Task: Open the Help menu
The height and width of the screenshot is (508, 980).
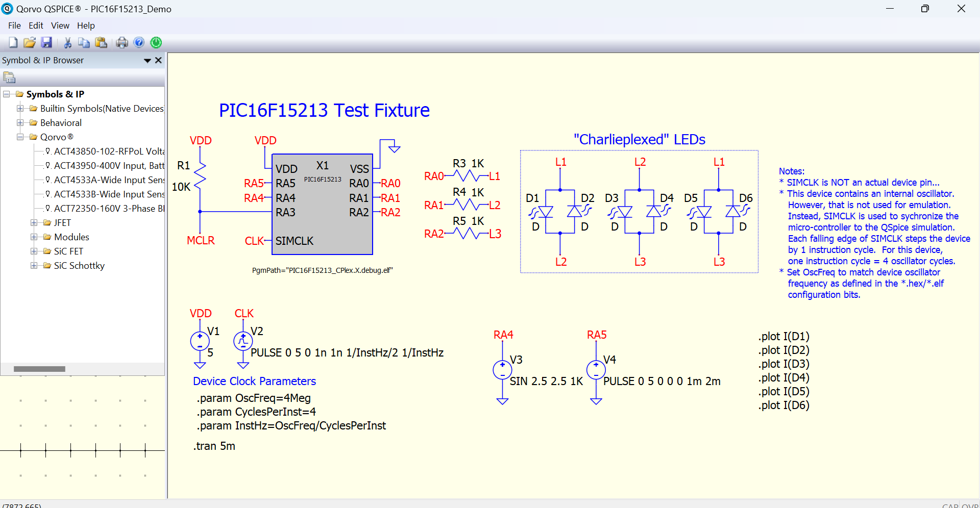Action: 86,26
